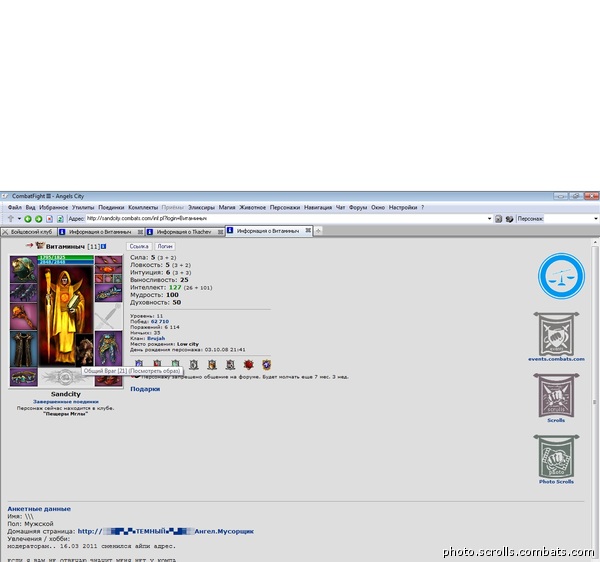
Task: Open the dropdown arrow beside the up arrow
Action: [19, 218]
